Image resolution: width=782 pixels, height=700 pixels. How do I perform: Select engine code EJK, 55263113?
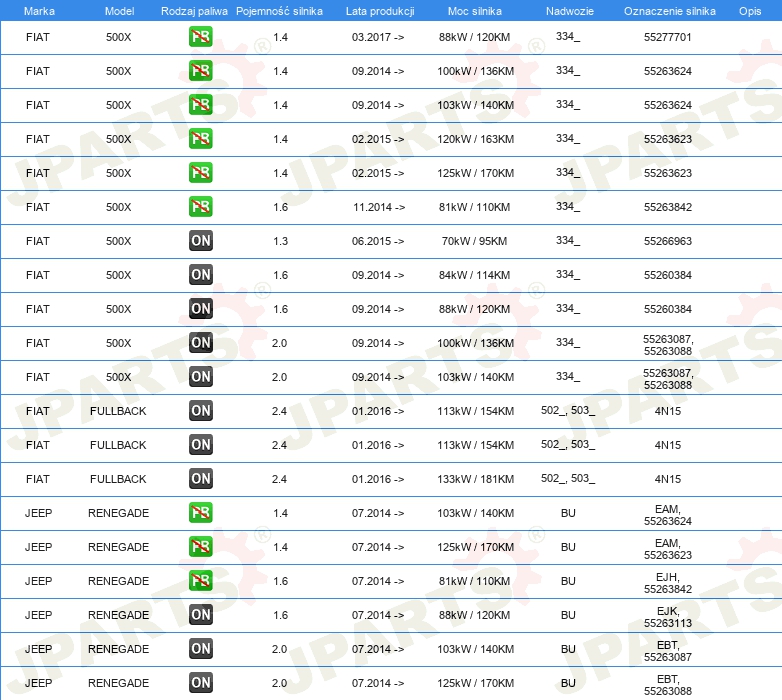[x=667, y=617]
